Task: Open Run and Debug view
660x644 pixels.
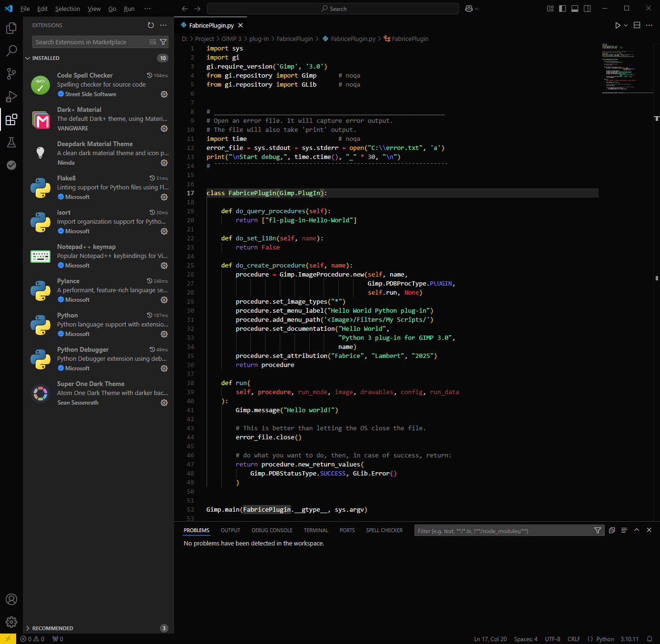Action: (11, 97)
